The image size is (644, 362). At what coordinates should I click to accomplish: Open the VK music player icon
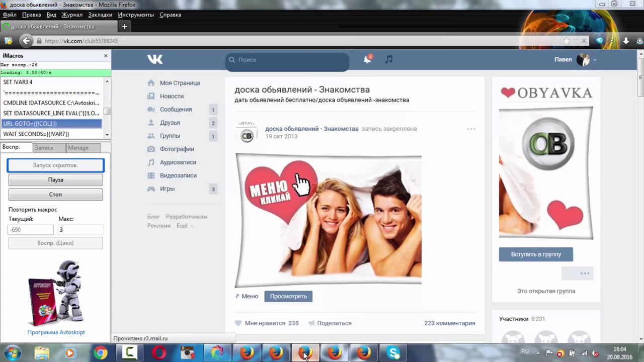(x=388, y=59)
